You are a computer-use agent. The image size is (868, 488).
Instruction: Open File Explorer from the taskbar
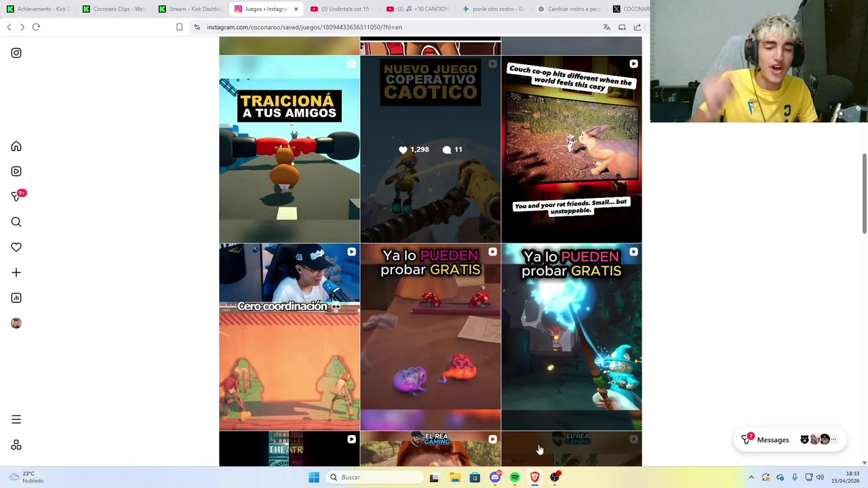click(x=454, y=477)
